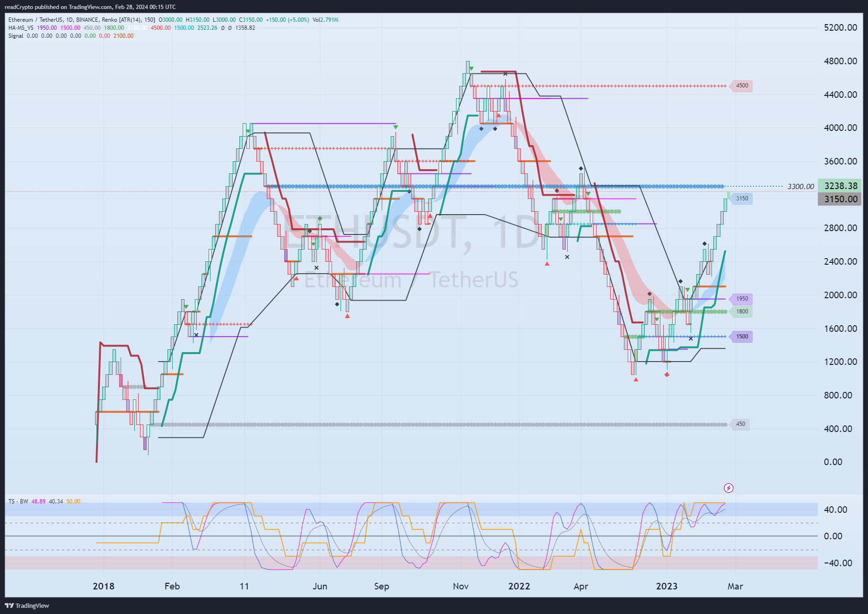Click the 2022 label on time axis

point(519,586)
